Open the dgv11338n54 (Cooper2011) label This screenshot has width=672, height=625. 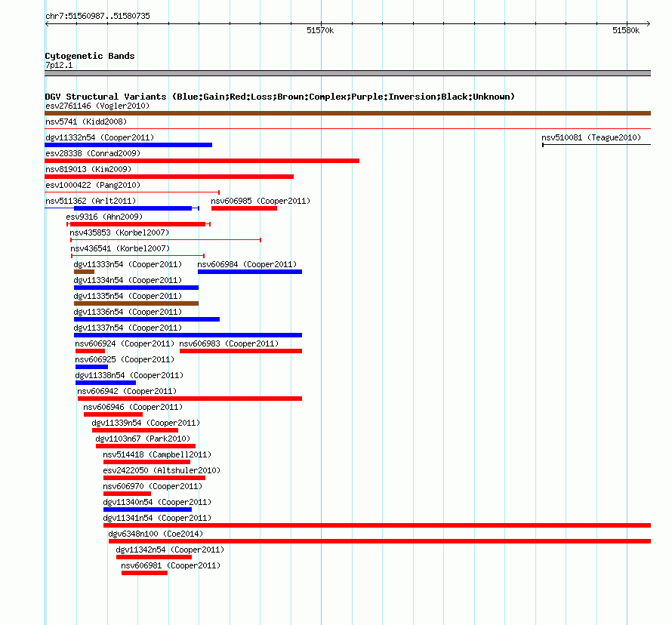(x=129, y=375)
